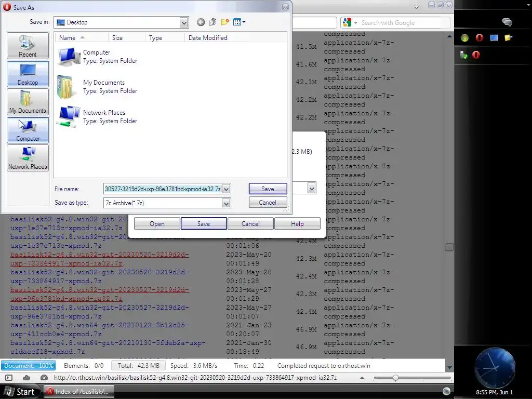Click the 8:55 PM, Jun 1 clock text

495,392
